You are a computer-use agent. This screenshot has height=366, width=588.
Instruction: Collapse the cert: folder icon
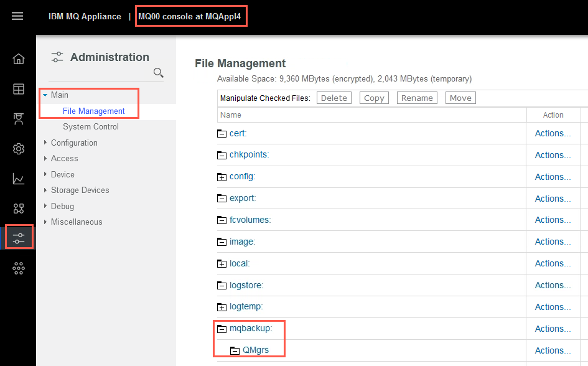(222, 133)
